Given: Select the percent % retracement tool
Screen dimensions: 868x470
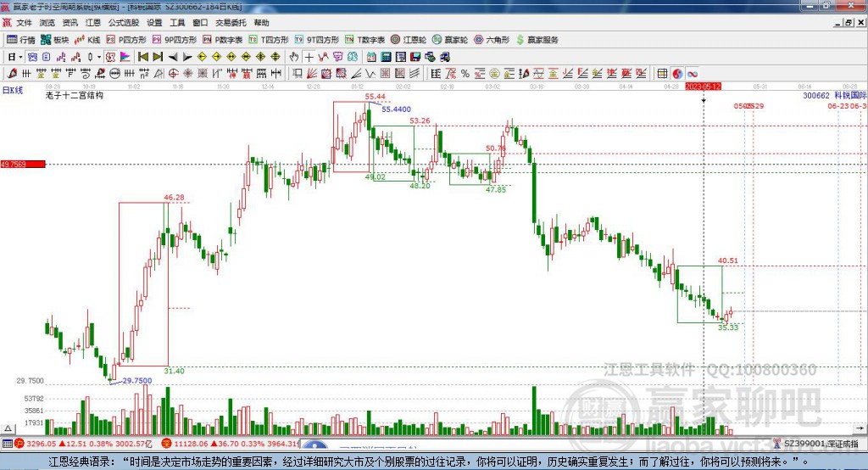Looking at the screenshot, I should point(465,73).
